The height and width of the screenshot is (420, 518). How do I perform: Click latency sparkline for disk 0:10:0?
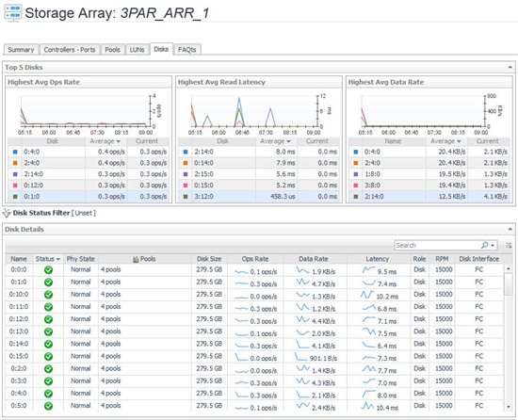(x=367, y=295)
